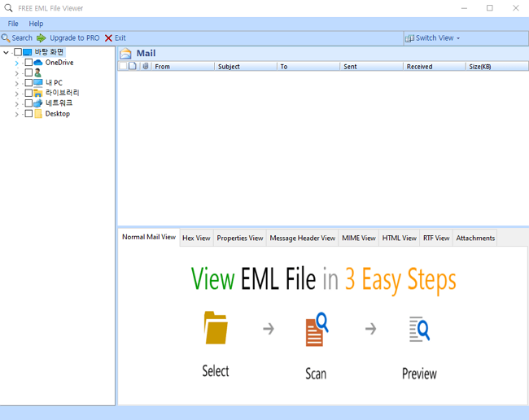The height and width of the screenshot is (420, 529).
Task: Select the 라이브러리 tree label
Action: [x=63, y=93]
